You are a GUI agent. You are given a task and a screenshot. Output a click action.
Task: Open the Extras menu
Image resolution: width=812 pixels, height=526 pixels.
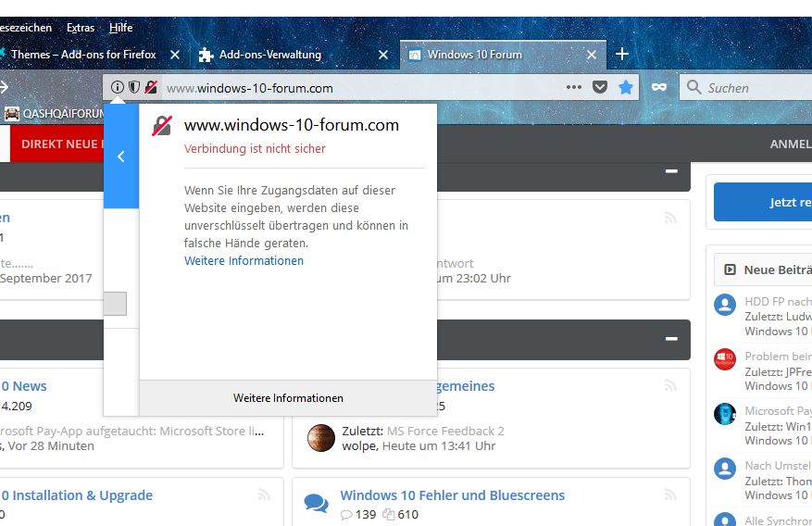[x=81, y=28]
